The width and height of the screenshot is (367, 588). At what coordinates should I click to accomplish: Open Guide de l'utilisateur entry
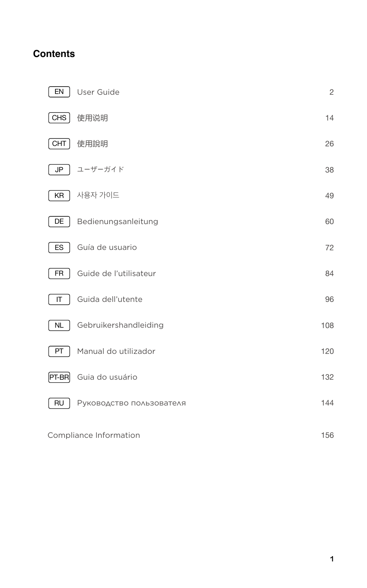116,273
